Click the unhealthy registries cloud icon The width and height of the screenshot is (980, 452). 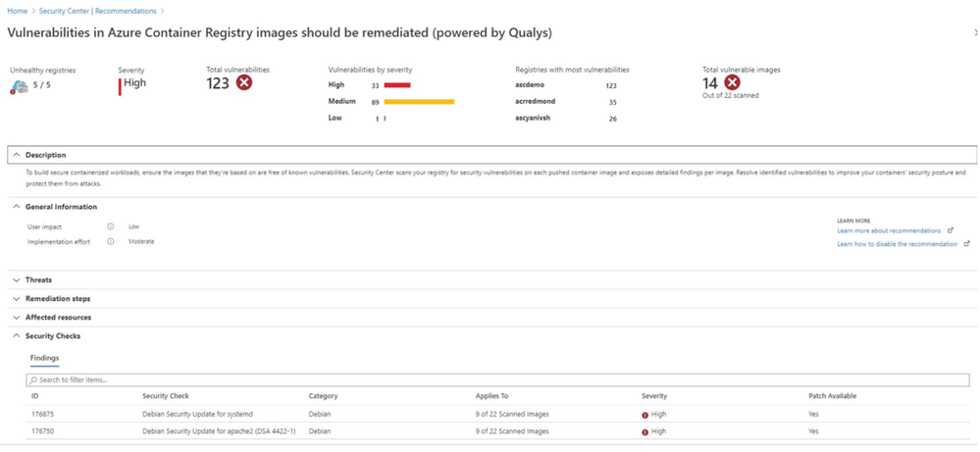[x=19, y=87]
